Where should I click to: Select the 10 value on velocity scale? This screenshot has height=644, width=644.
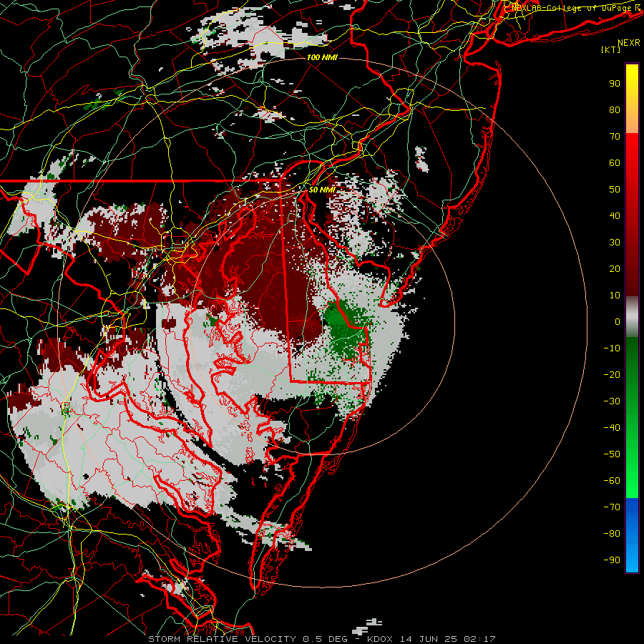[615, 296]
